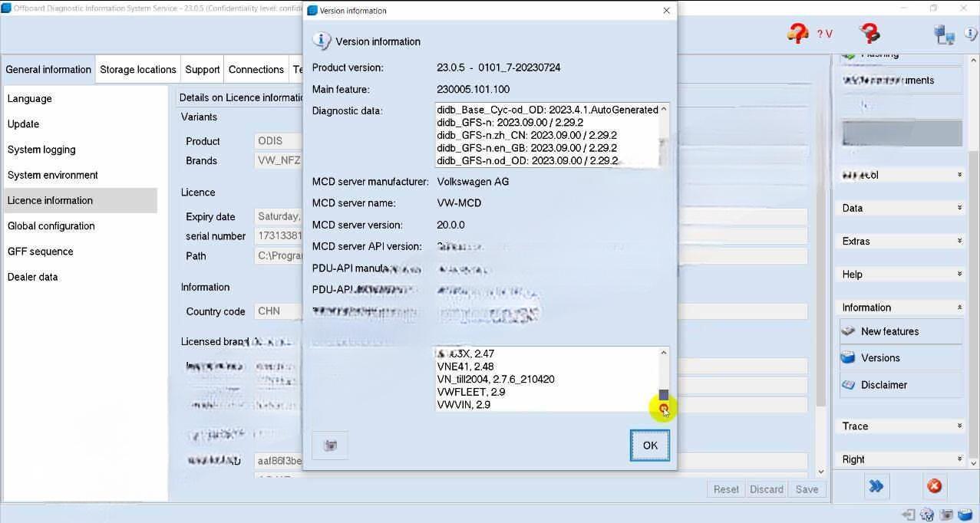Expand the Extras section
Viewport: 980px width, 523px height.
[901, 241]
